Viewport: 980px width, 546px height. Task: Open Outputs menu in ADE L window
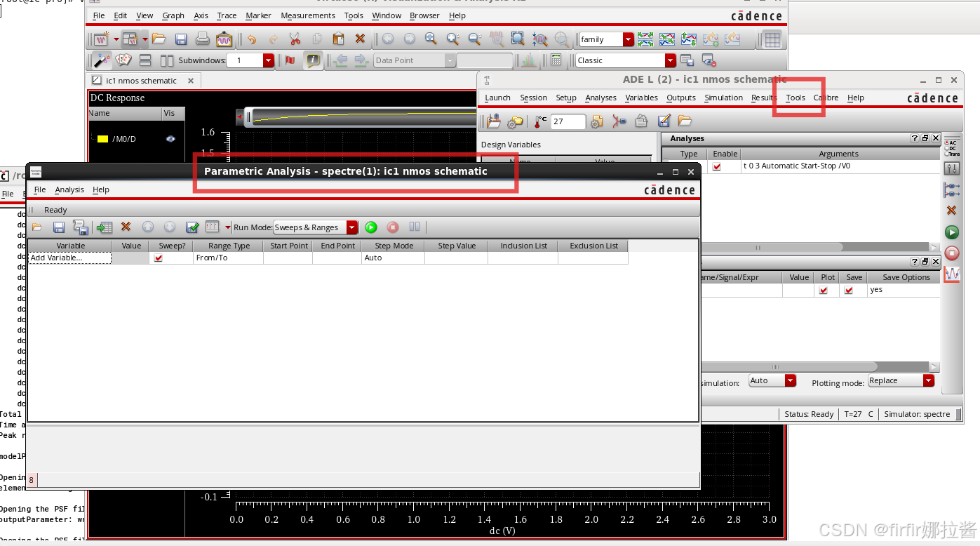[x=681, y=98]
